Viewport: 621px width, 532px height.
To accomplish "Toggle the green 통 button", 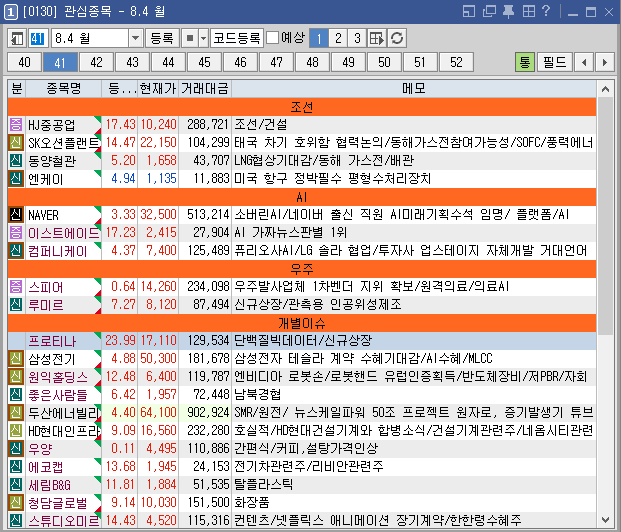I will (x=525, y=62).
